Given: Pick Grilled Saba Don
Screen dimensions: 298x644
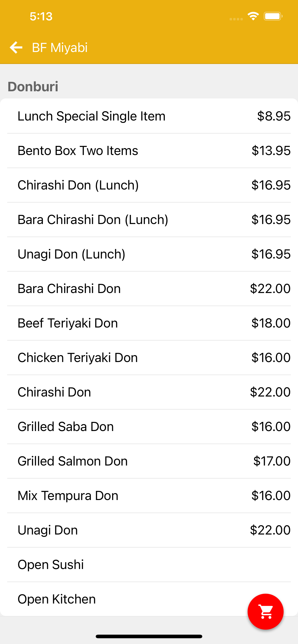Looking at the screenshot, I should pos(66,426).
